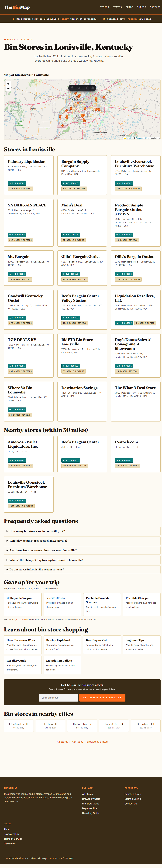Screen dimensions: 162x868
Task: Open Mimi's Deal store card
Action: tap(82, 222)
